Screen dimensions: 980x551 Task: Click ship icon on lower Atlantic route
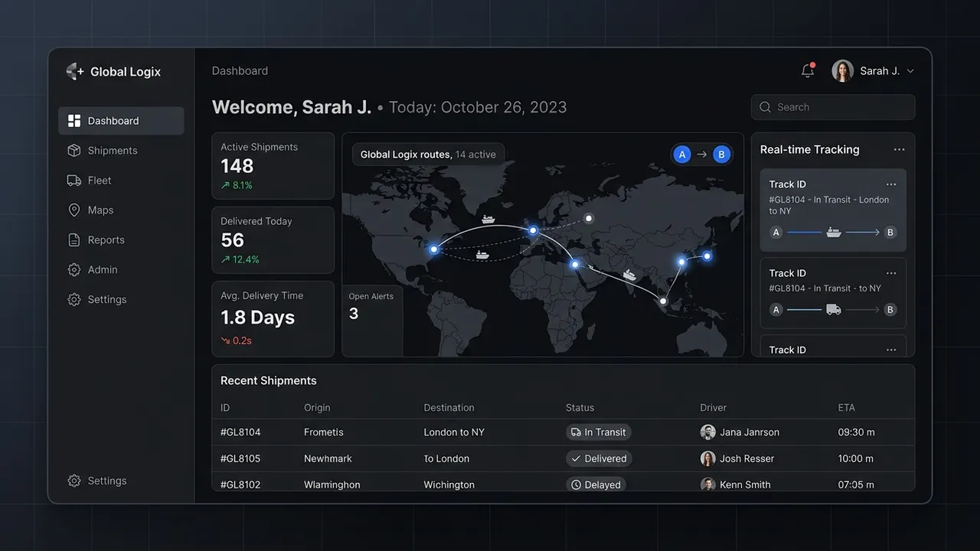(482, 255)
